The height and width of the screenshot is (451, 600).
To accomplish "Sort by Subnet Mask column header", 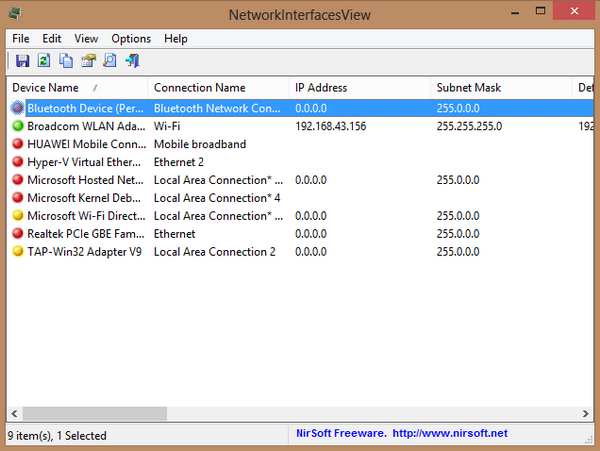I will tap(501, 88).
